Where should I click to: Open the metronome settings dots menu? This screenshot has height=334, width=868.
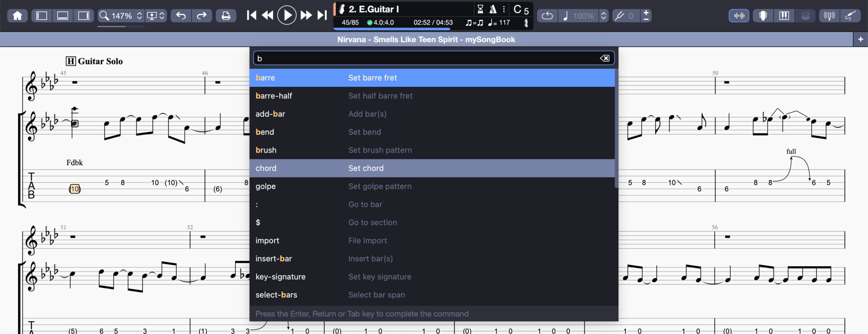click(504, 9)
